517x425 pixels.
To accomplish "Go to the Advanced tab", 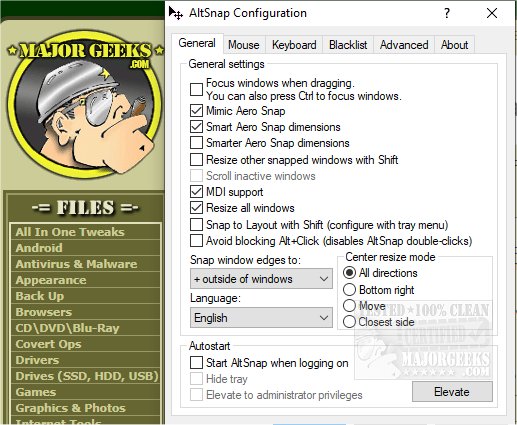I will (x=404, y=45).
